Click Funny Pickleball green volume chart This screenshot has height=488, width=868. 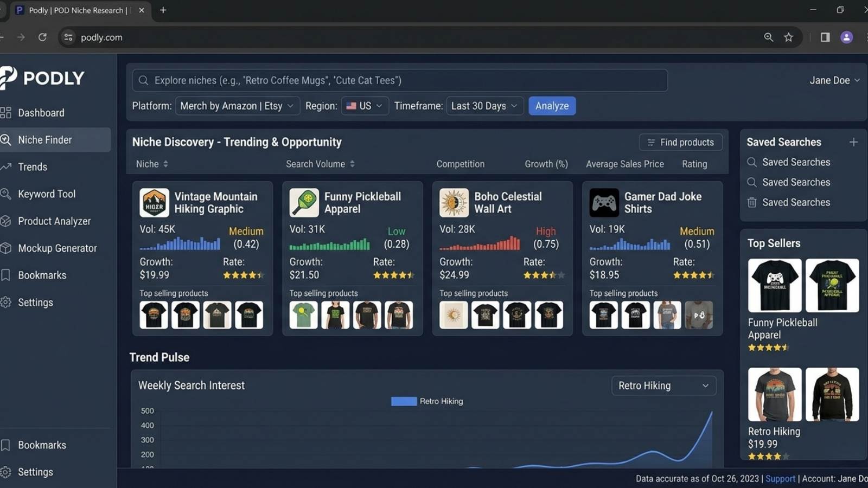coord(330,244)
